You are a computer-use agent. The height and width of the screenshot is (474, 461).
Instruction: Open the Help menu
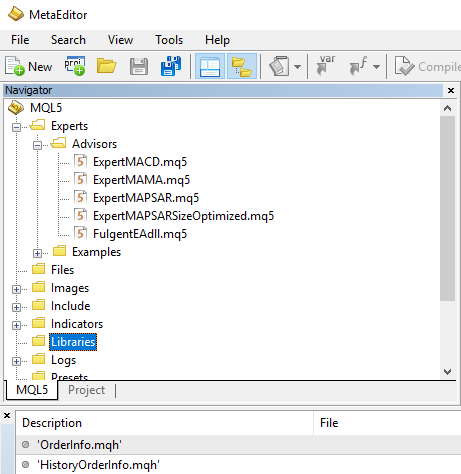click(x=217, y=40)
